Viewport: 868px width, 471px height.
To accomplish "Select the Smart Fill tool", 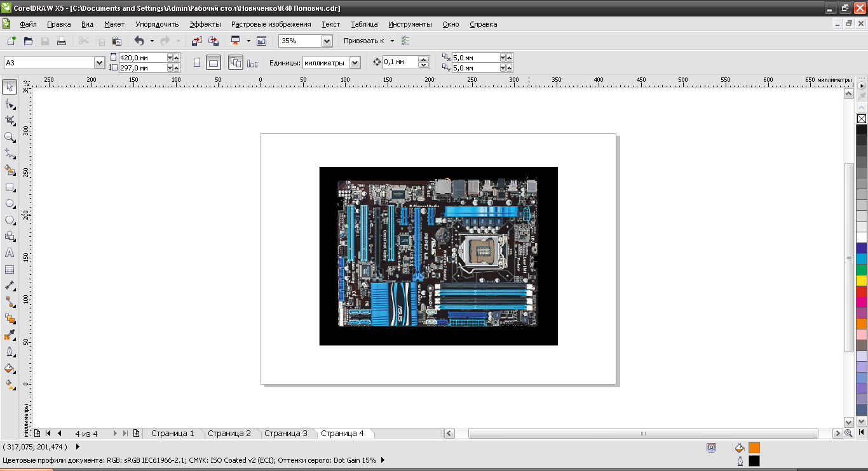I will pyautogui.click(x=10, y=170).
